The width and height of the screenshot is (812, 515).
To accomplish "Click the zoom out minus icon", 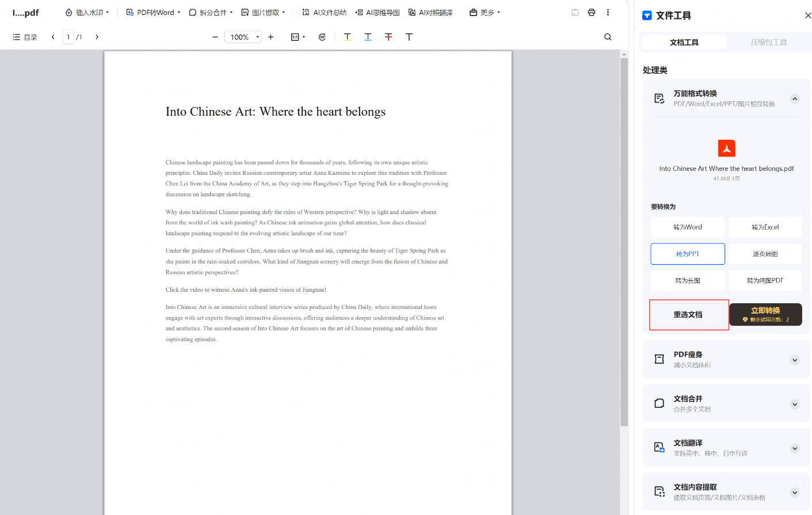I will [x=215, y=37].
